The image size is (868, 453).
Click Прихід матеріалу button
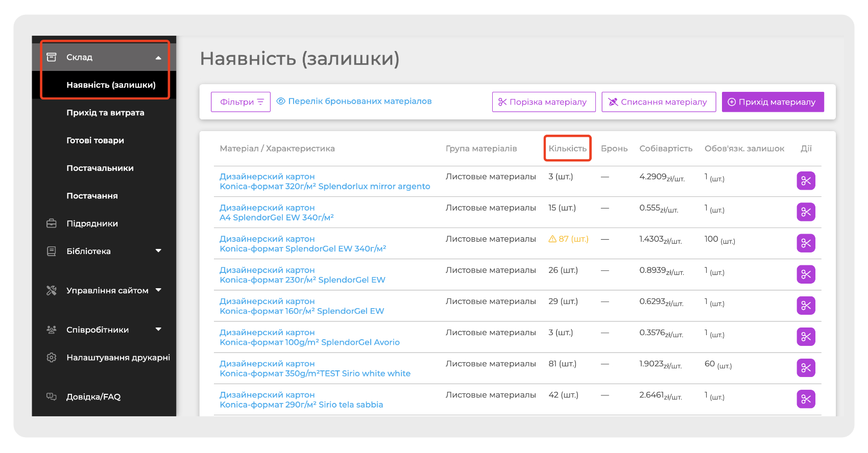(x=773, y=102)
